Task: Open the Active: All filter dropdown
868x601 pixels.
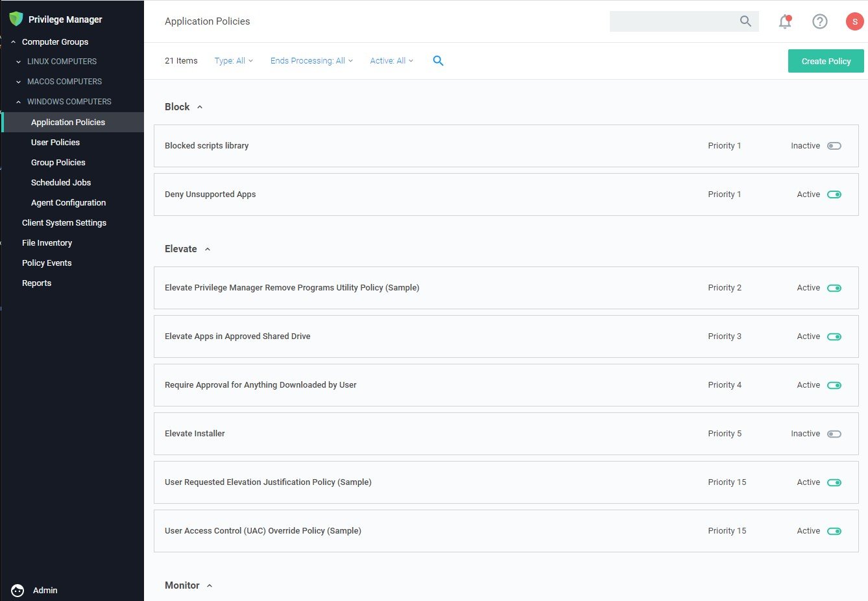Action: tap(391, 61)
